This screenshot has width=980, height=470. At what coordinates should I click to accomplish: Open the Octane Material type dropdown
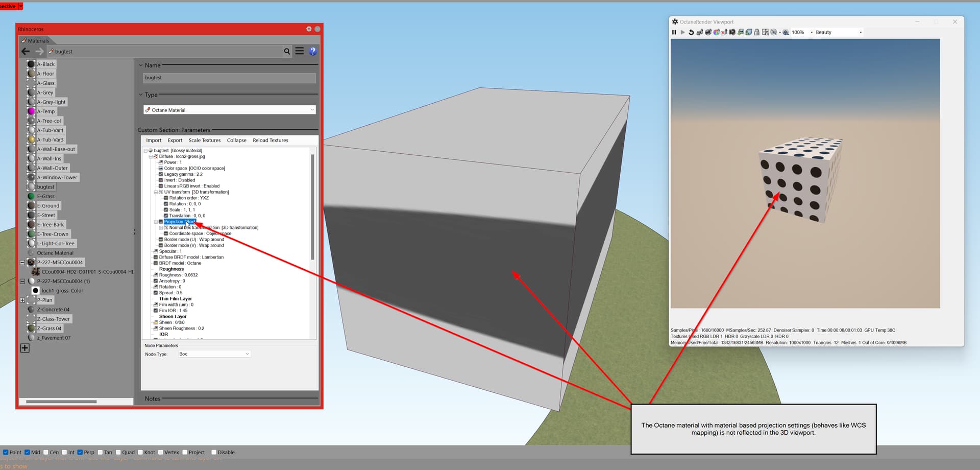coord(229,110)
